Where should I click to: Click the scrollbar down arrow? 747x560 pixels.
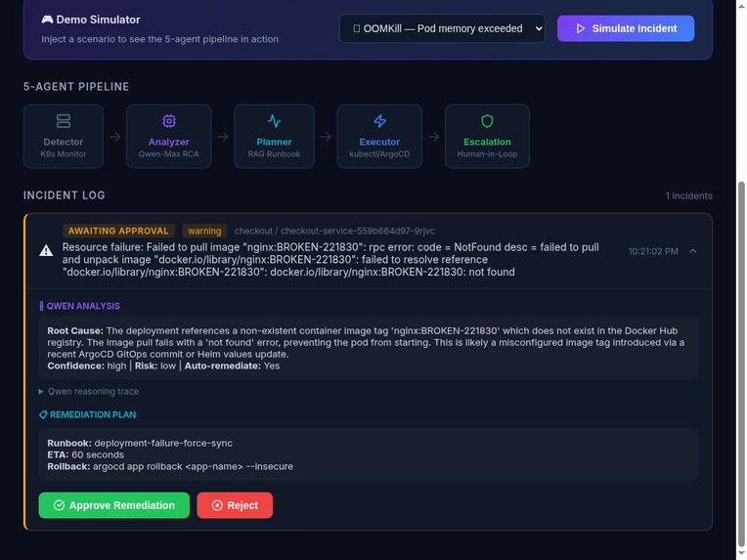(x=741, y=555)
